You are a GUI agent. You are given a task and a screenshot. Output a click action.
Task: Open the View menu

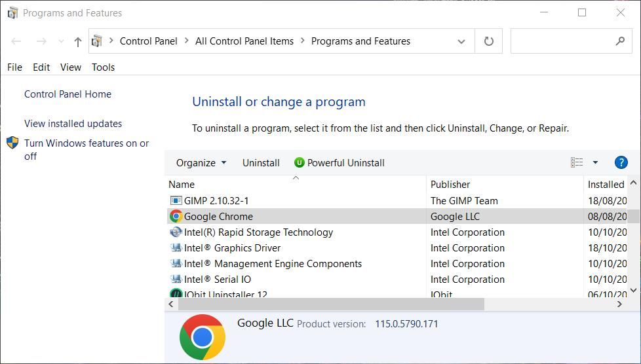point(71,67)
